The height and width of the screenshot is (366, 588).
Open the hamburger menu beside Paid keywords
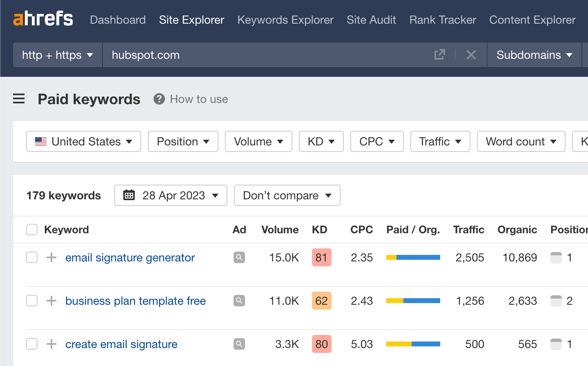(x=19, y=99)
